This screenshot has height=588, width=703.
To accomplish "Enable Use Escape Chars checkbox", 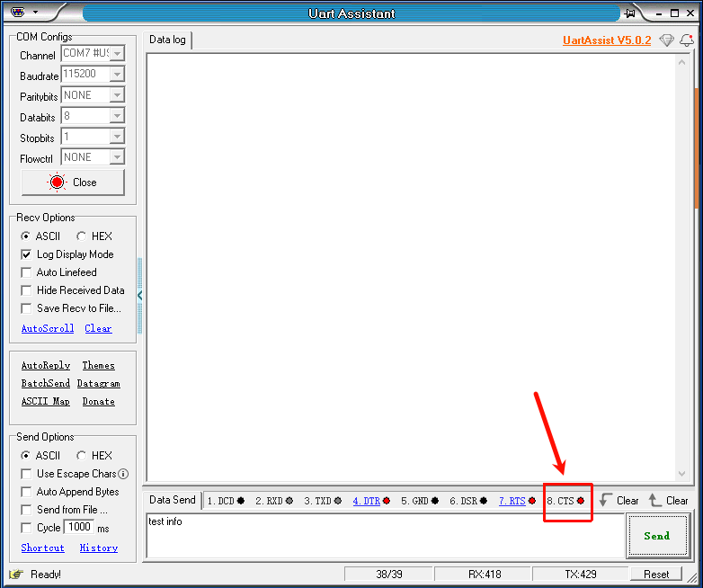I will tap(26, 474).
